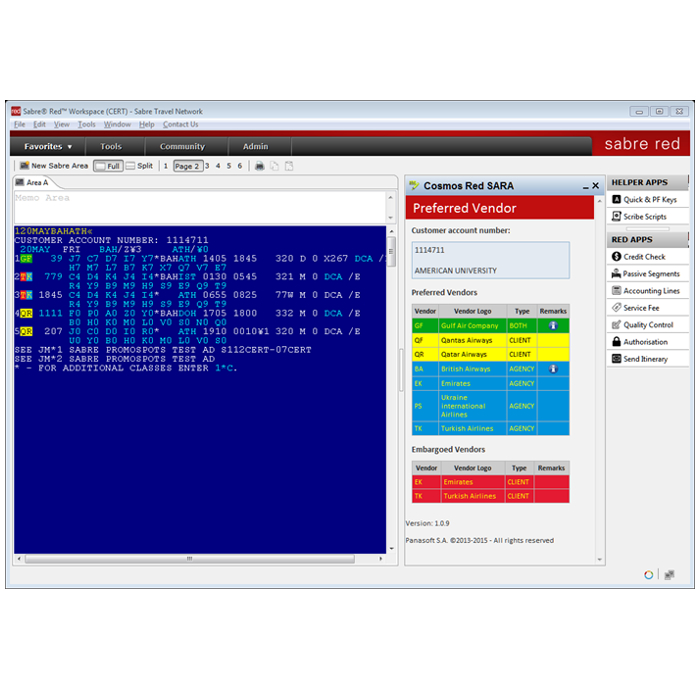This screenshot has width=700, height=700.
Task: Click the New Sabre Area button
Action: [x=54, y=166]
